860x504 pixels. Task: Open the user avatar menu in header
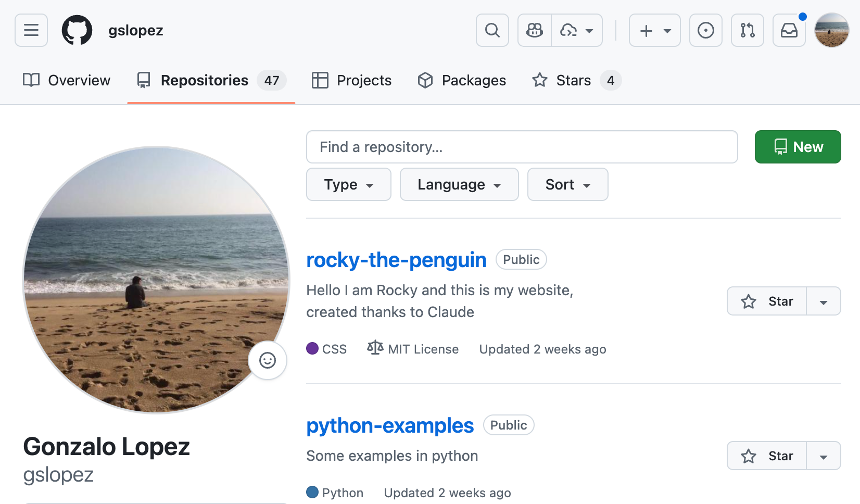point(832,30)
